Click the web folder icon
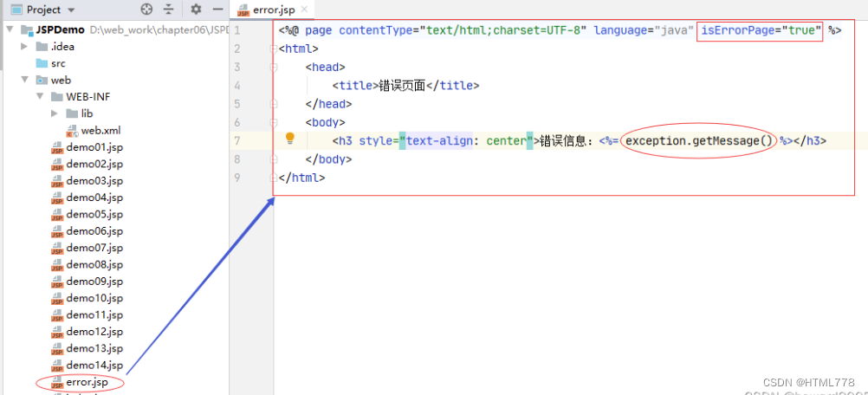Image resolution: width=868 pixels, height=395 pixels. (x=42, y=80)
